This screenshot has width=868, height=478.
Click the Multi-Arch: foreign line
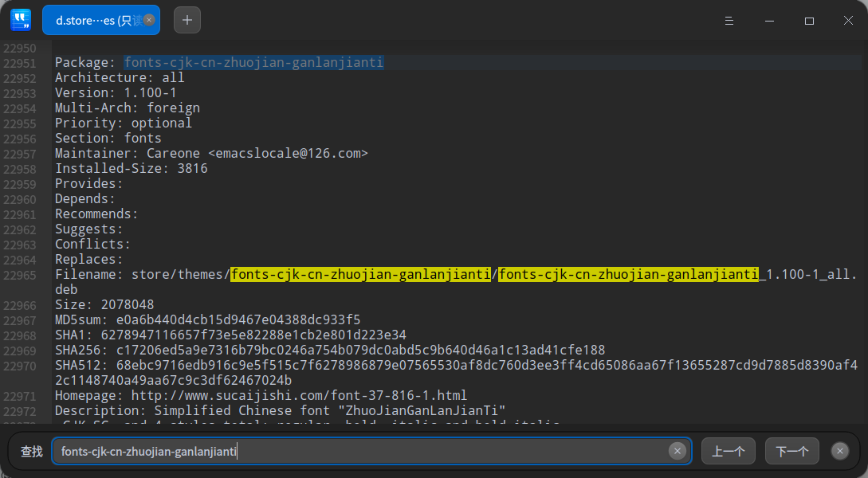(x=128, y=108)
